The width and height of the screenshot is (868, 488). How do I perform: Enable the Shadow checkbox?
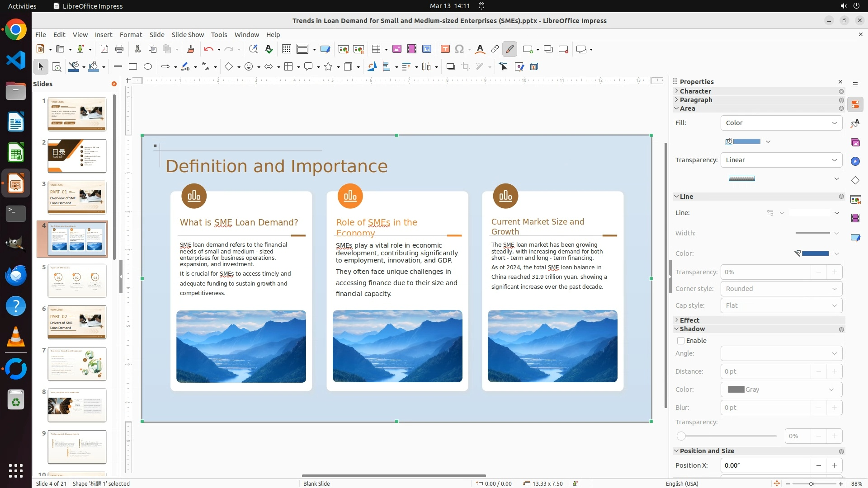coord(681,341)
